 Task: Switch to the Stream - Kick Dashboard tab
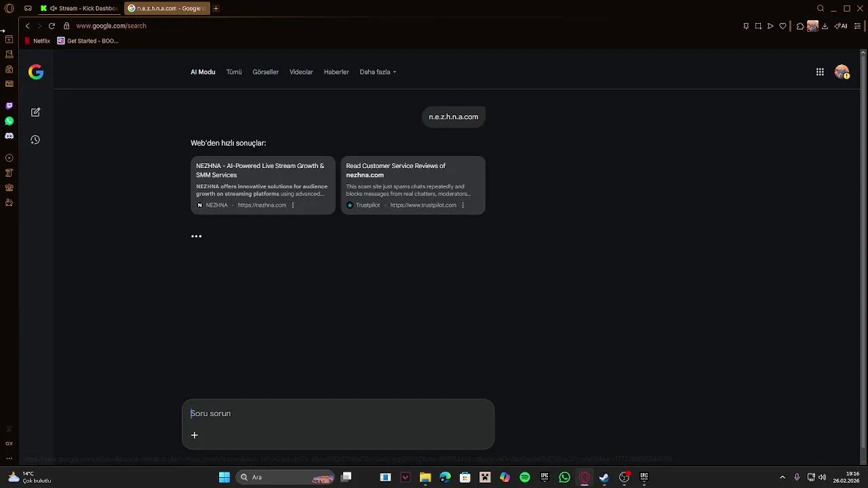point(80,8)
